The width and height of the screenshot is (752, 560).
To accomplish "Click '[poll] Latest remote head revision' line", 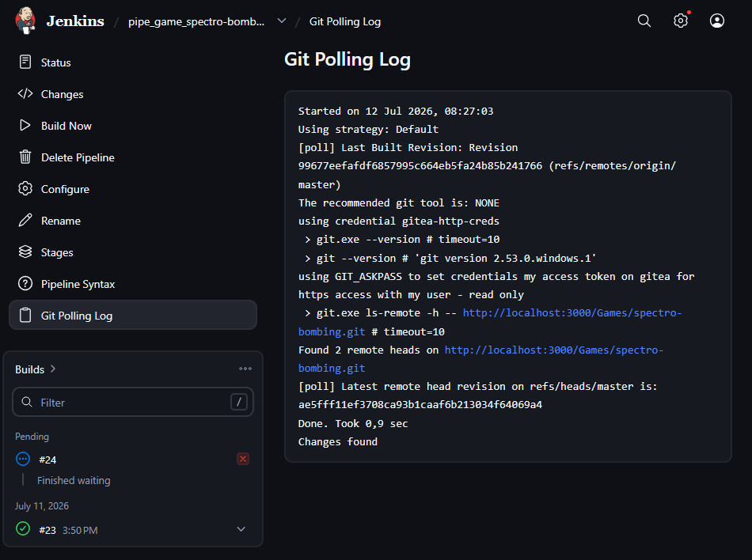I will tap(477, 387).
